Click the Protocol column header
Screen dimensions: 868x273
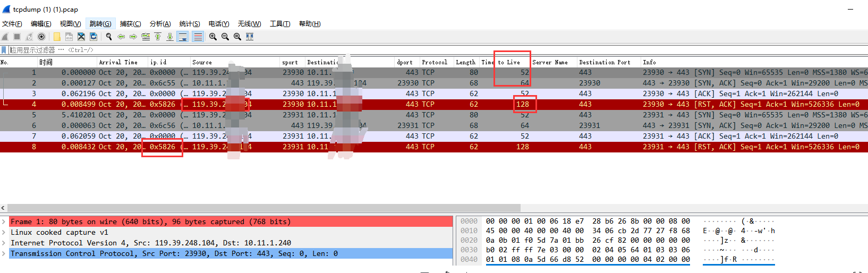[435, 62]
